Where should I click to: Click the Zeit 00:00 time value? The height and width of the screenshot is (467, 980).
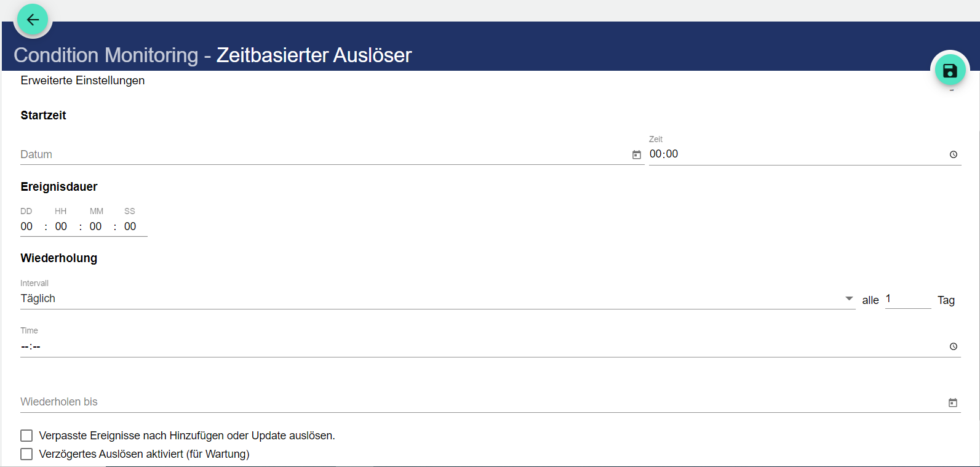tap(664, 154)
